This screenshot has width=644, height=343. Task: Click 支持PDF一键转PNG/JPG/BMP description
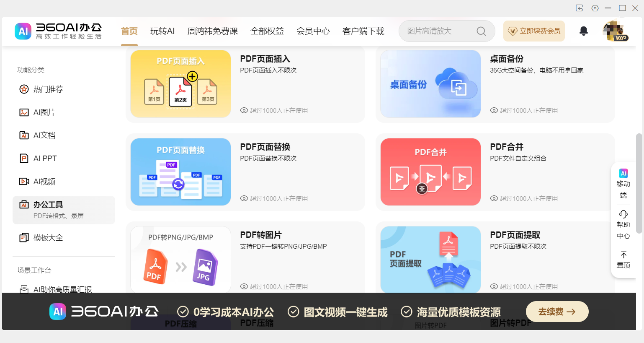point(283,247)
